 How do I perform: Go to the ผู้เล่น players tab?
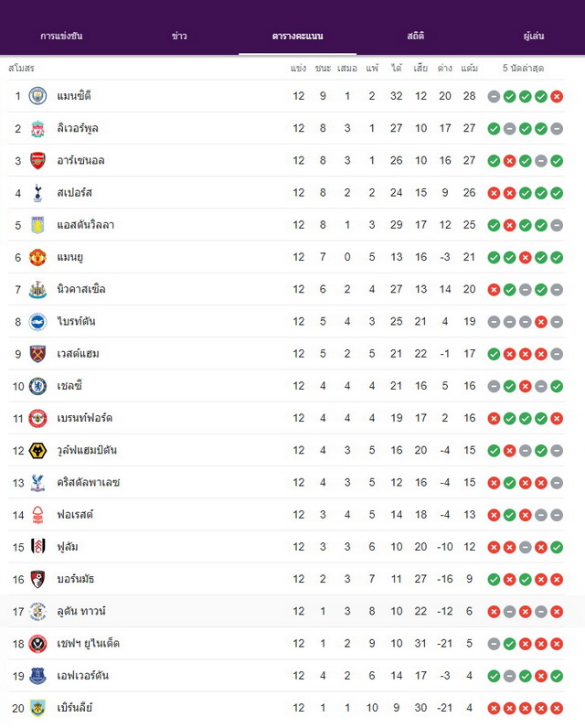point(534,37)
